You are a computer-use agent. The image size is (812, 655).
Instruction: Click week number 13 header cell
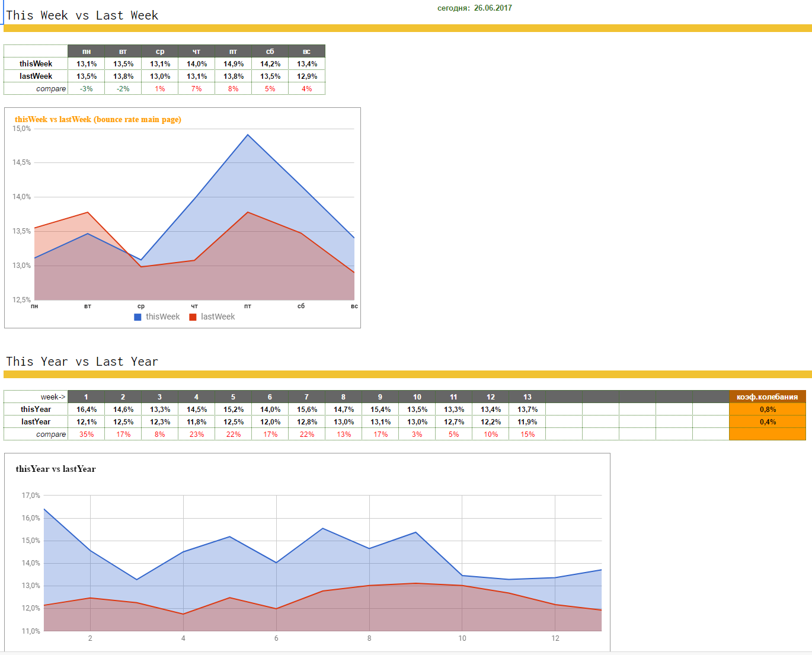tap(528, 397)
